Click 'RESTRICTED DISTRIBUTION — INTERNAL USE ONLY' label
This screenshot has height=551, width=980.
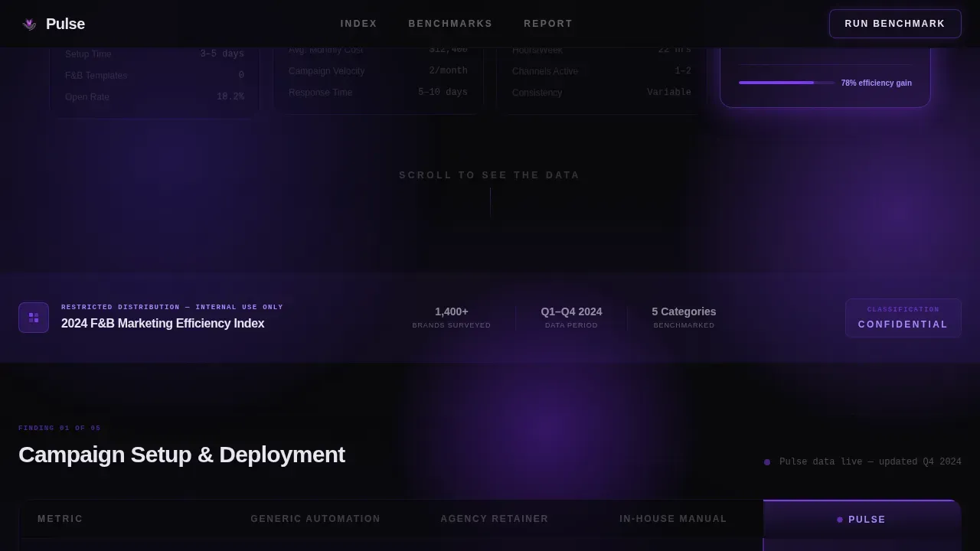[x=172, y=307]
